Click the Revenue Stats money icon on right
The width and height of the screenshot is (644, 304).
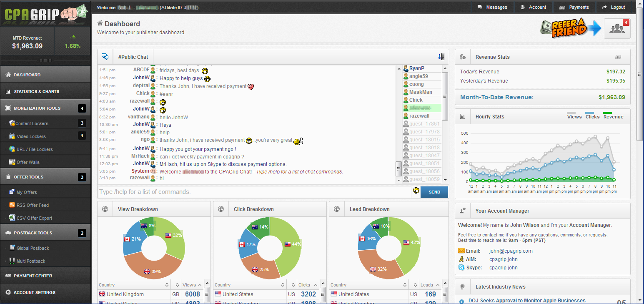[618, 57]
